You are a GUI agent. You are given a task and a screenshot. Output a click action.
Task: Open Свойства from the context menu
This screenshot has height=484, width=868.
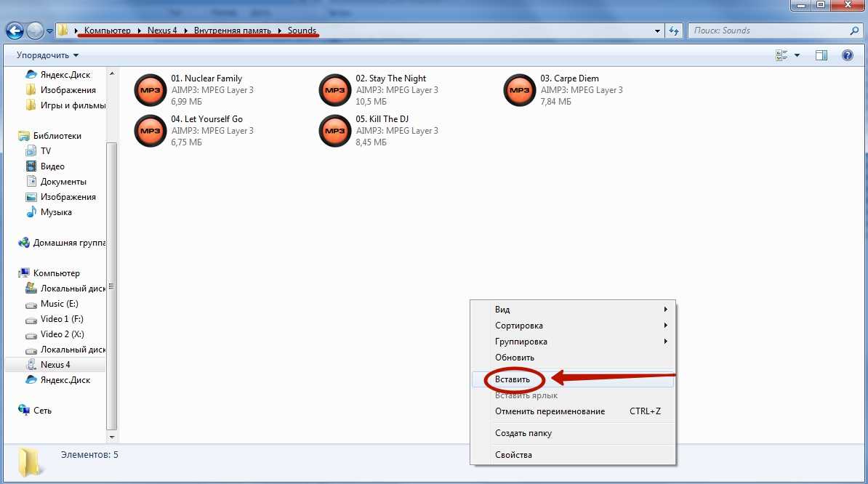click(x=513, y=455)
